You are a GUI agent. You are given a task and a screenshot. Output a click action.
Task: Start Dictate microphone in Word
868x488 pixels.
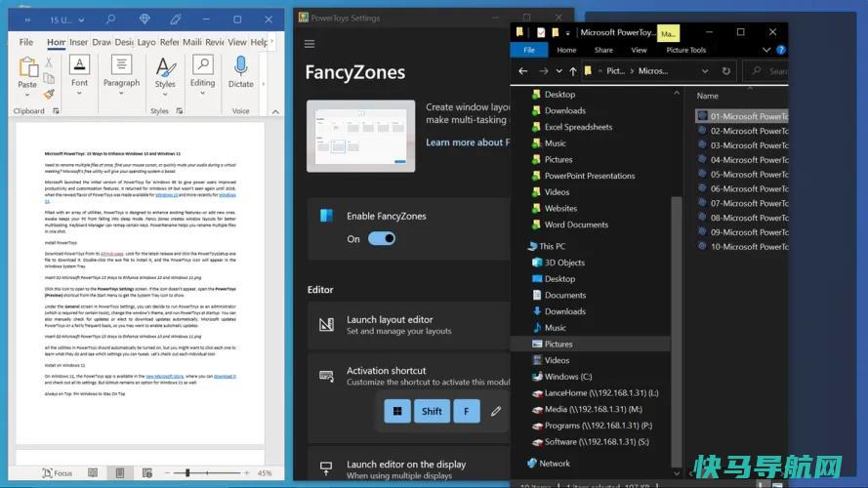pyautogui.click(x=240, y=66)
